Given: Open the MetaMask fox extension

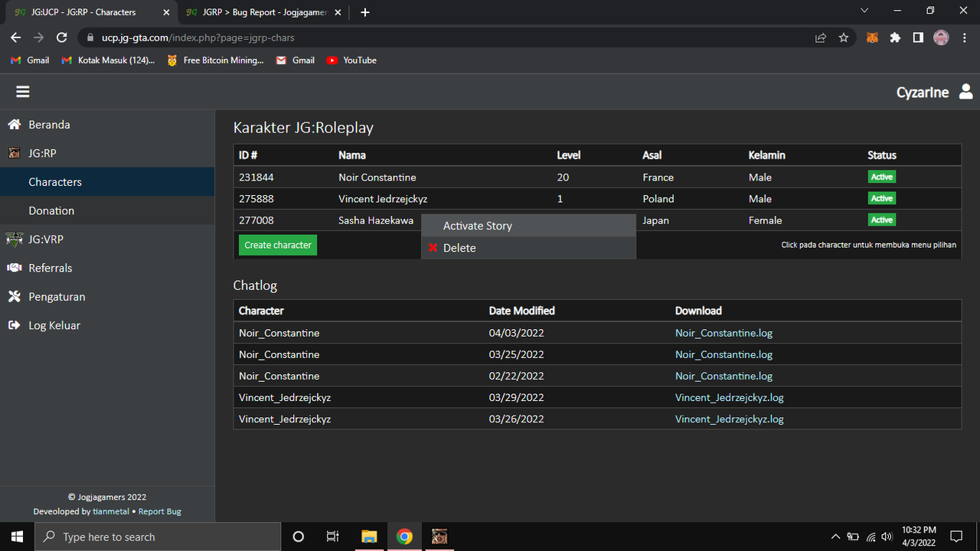Looking at the screenshot, I should click(872, 37).
